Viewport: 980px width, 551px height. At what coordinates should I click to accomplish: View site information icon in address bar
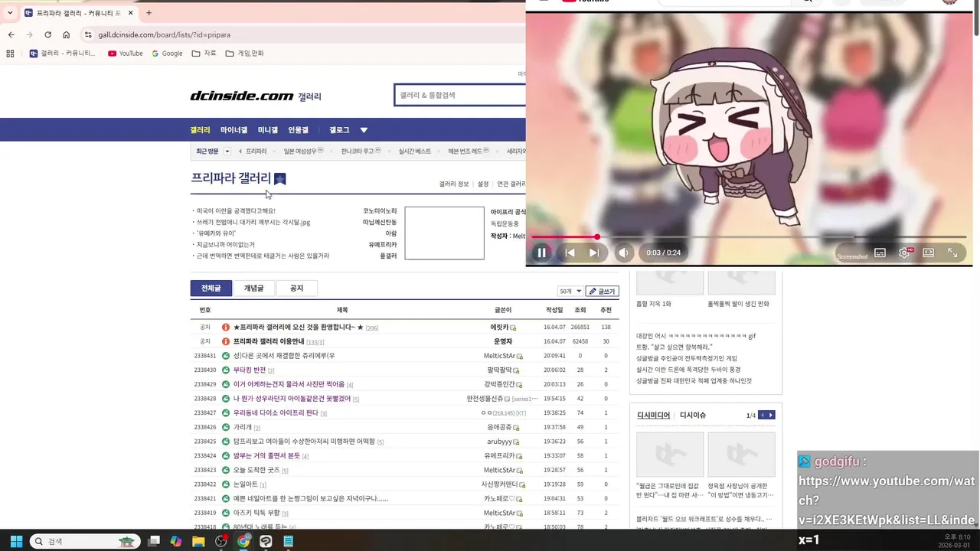click(88, 34)
